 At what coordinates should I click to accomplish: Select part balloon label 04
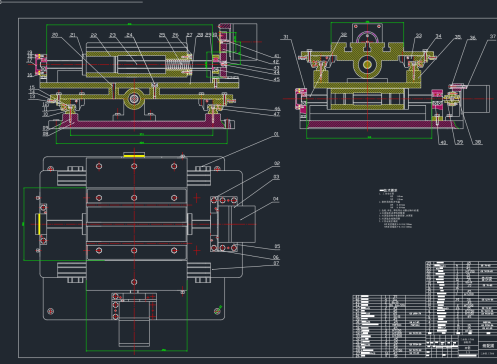coord(276,199)
